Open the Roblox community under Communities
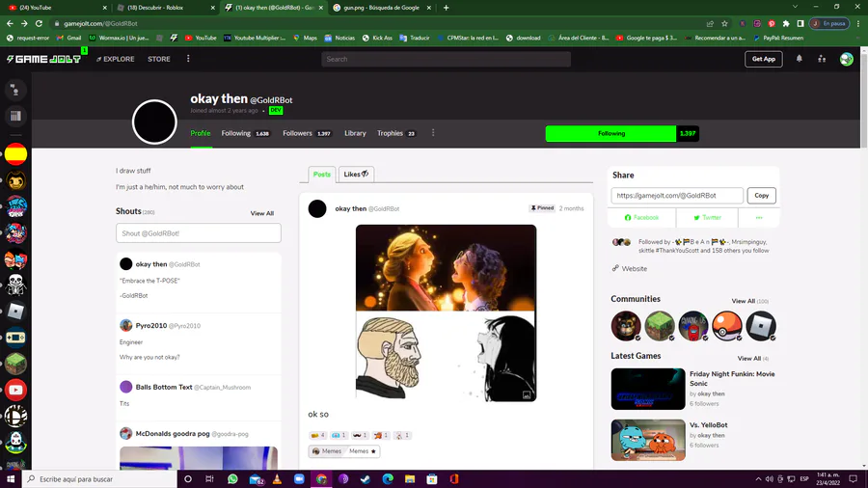 761,325
